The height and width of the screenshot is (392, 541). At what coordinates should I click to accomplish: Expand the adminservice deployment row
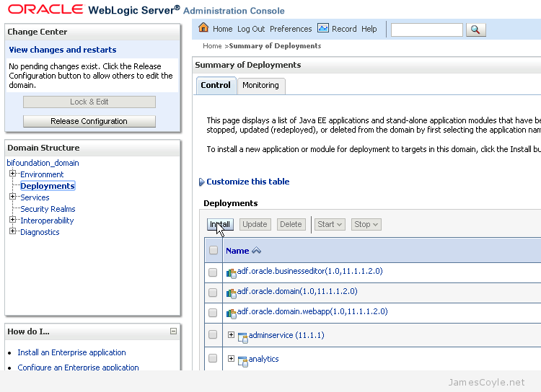[231, 335]
